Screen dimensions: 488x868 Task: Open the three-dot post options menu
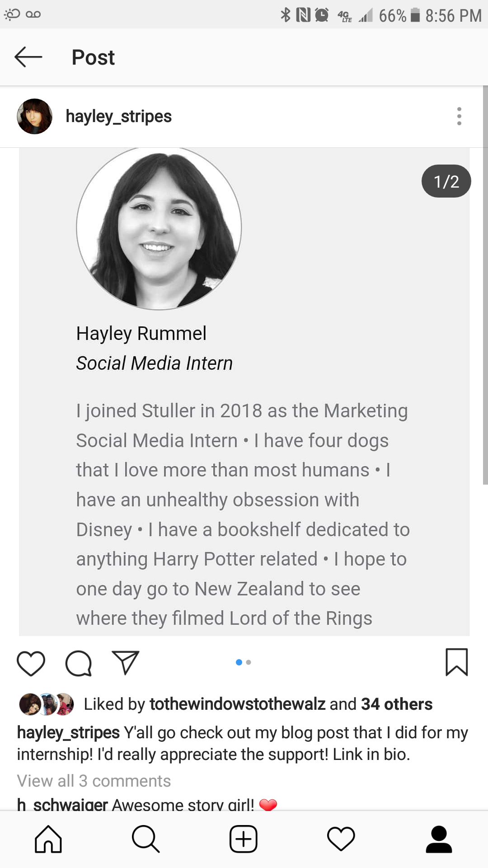tap(459, 116)
